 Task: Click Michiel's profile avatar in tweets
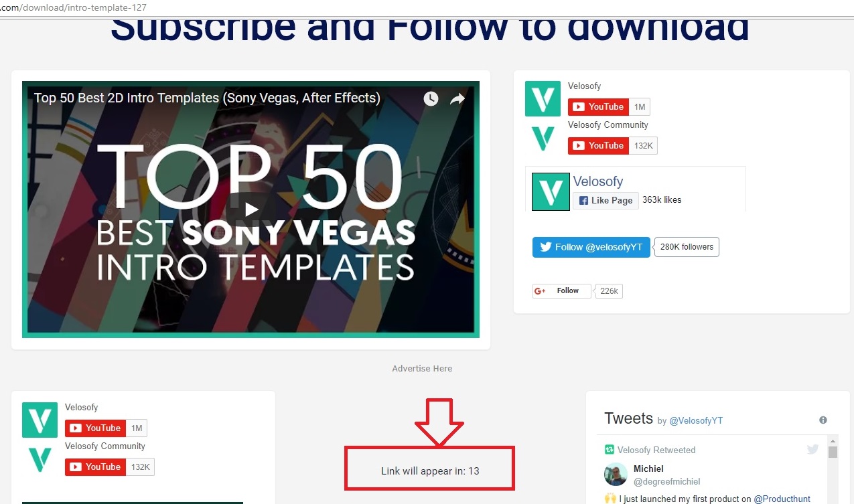click(616, 474)
